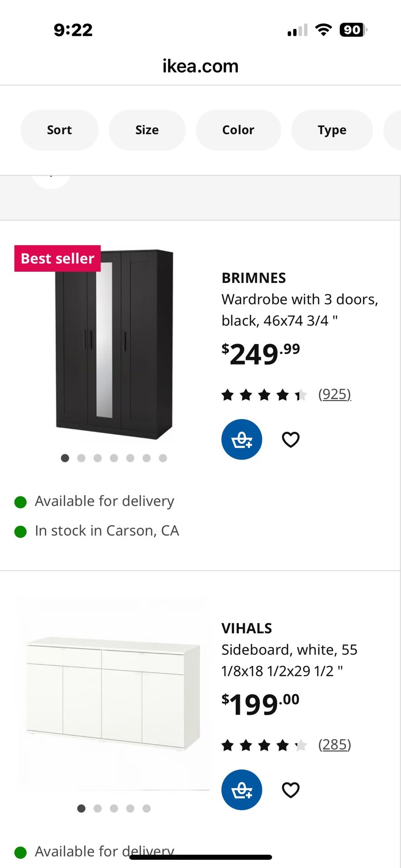Open the 925 reviews for BRIMNES
The width and height of the screenshot is (401, 868).
(x=335, y=394)
